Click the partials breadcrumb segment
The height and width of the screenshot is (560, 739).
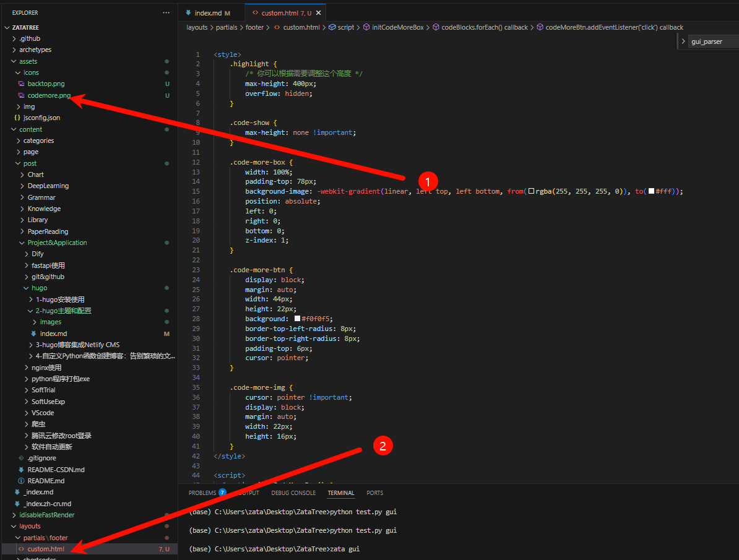(227, 27)
